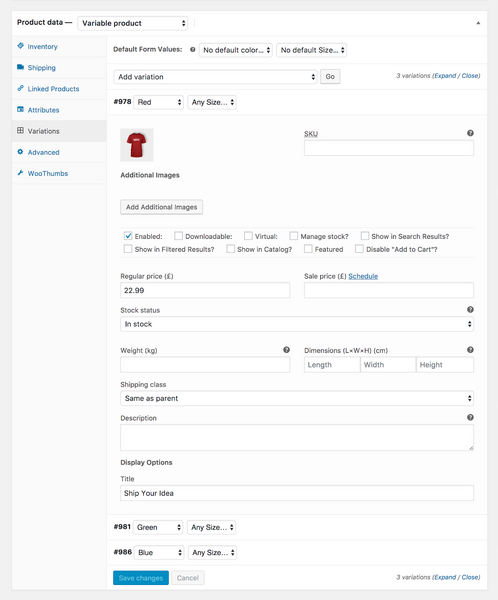This screenshot has width=498, height=600.
Task: Click the Advanced gear icon
Action: [x=20, y=152]
